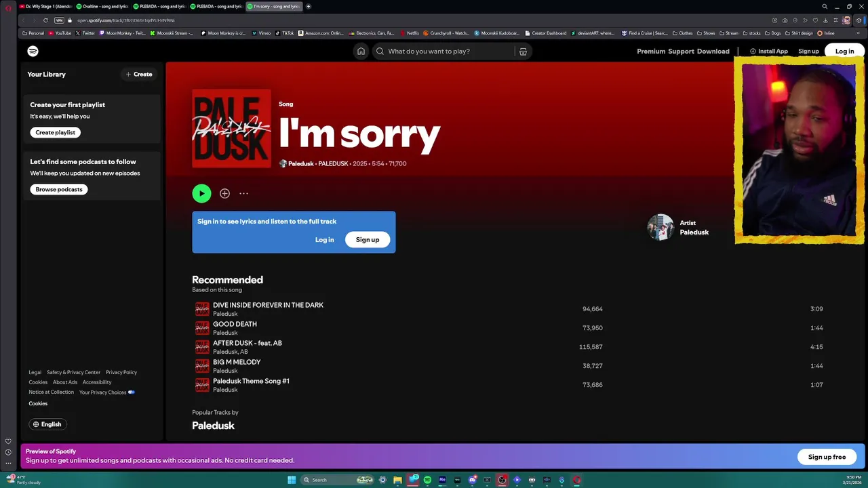Add I'm sorry to library via plus icon

tap(224, 193)
